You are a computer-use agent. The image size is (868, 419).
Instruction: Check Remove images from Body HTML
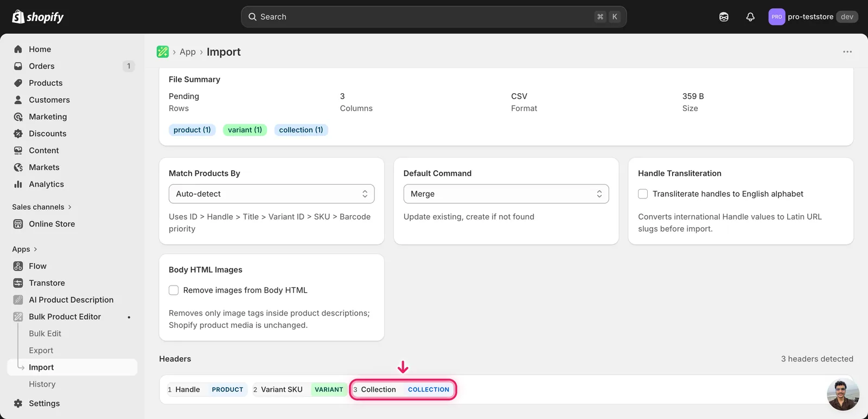pos(174,291)
